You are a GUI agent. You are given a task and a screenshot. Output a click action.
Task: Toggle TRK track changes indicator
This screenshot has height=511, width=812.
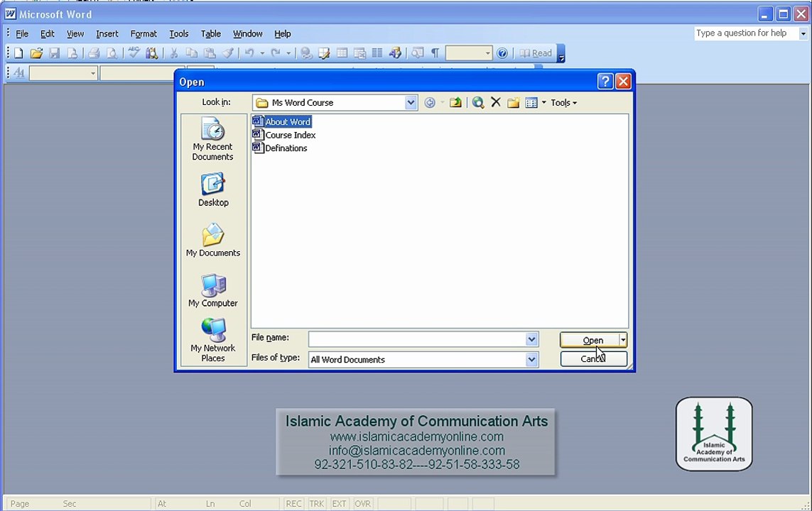(x=316, y=503)
